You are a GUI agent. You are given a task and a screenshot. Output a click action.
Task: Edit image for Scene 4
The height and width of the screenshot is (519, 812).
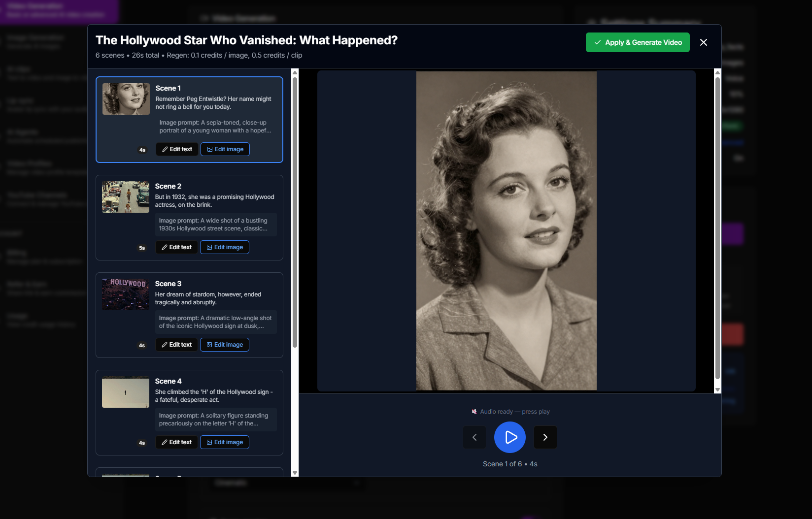[x=225, y=442]
